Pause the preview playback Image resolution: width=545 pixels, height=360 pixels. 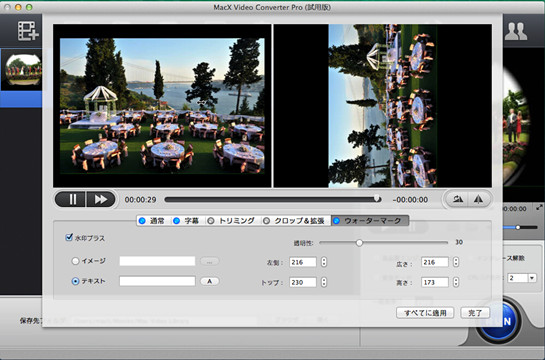[x=71, y=199]
